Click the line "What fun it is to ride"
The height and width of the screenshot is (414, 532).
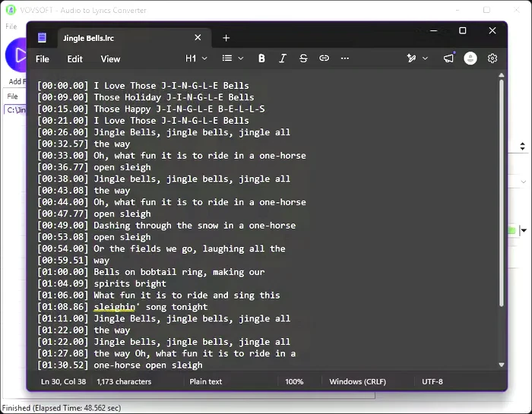pos(150,295)
